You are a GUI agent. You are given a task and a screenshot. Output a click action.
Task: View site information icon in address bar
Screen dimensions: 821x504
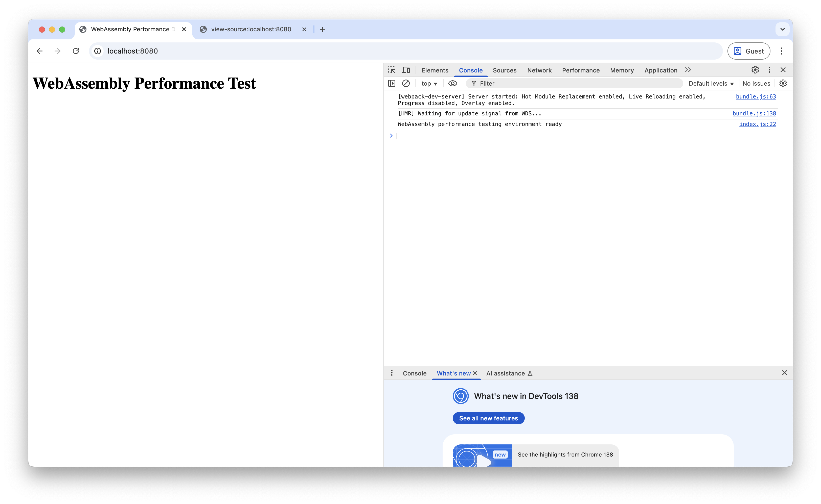click(97, 51)
